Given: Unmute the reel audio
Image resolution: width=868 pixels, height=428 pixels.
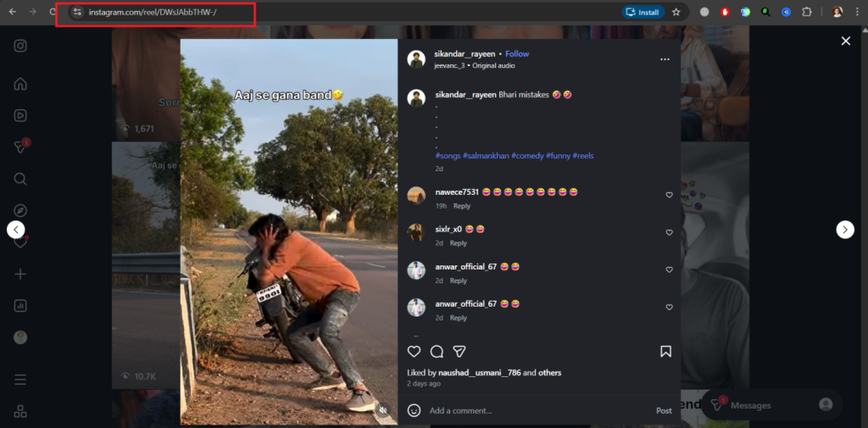Looking at the screenshot, I should [x=382, y=410].
